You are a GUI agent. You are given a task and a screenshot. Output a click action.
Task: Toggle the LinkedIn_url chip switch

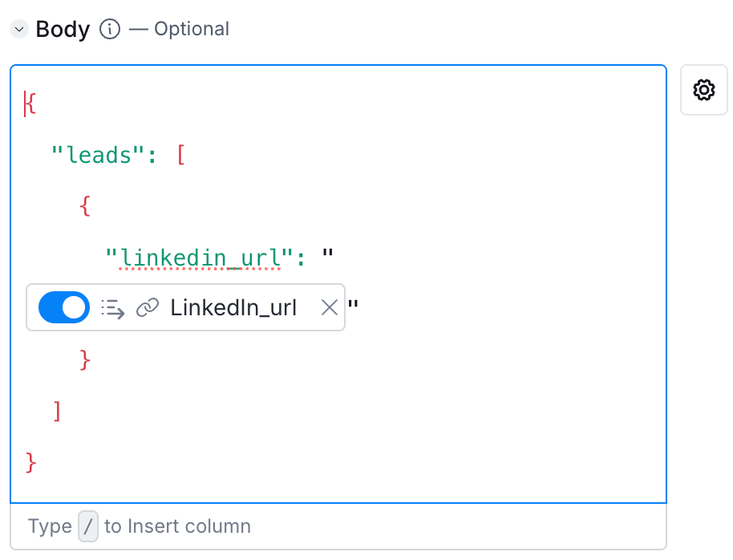point(64,307)
